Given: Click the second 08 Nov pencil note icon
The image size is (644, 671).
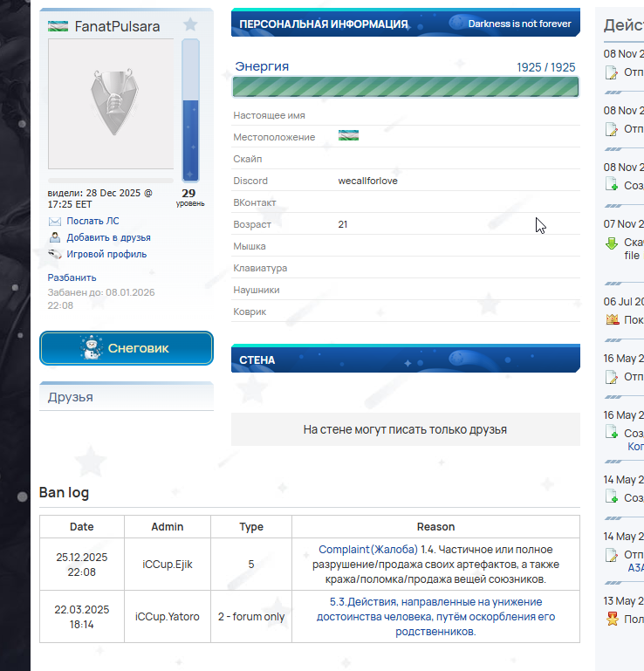Looking at the screenshot, I should tap(612, 129).
